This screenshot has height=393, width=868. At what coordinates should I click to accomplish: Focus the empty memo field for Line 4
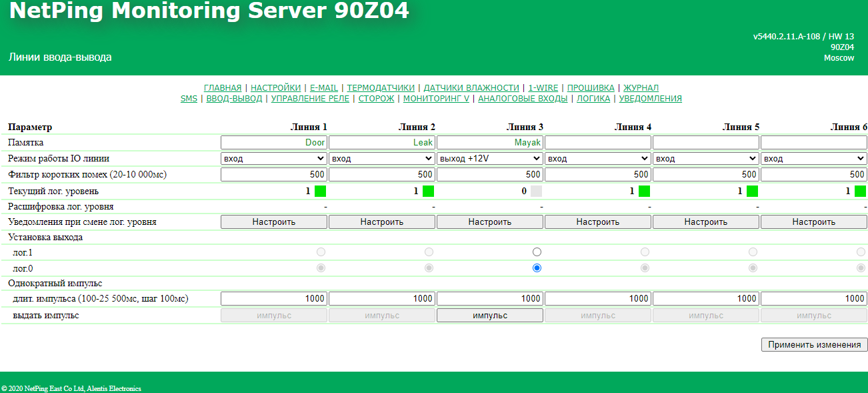tap(598, 143)
